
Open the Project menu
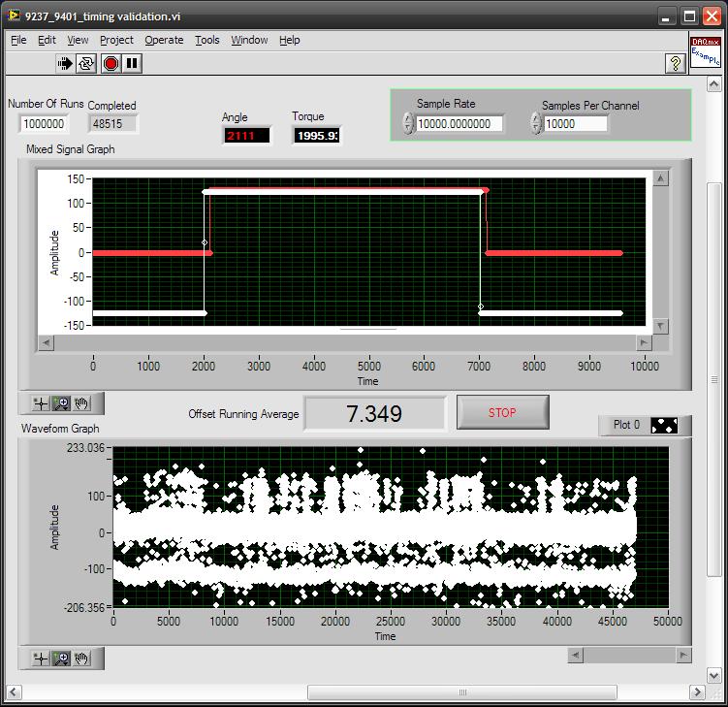click(116, 40)
